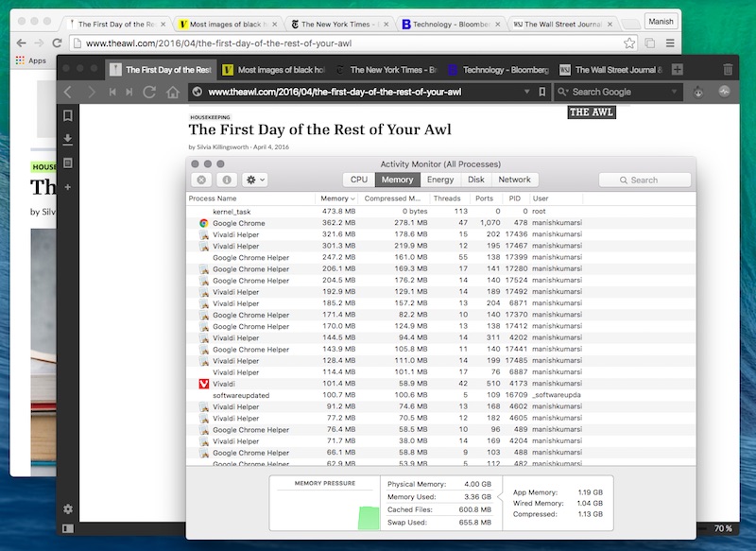Viewport: 756px width, 551px height.
Task: Select the kernel_task process row
Action: coord(440,211)
